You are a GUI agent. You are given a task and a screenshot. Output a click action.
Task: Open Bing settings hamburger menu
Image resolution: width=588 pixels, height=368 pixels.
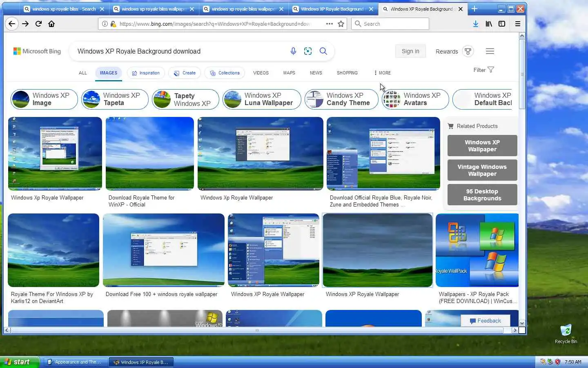(x=490, y=51)
